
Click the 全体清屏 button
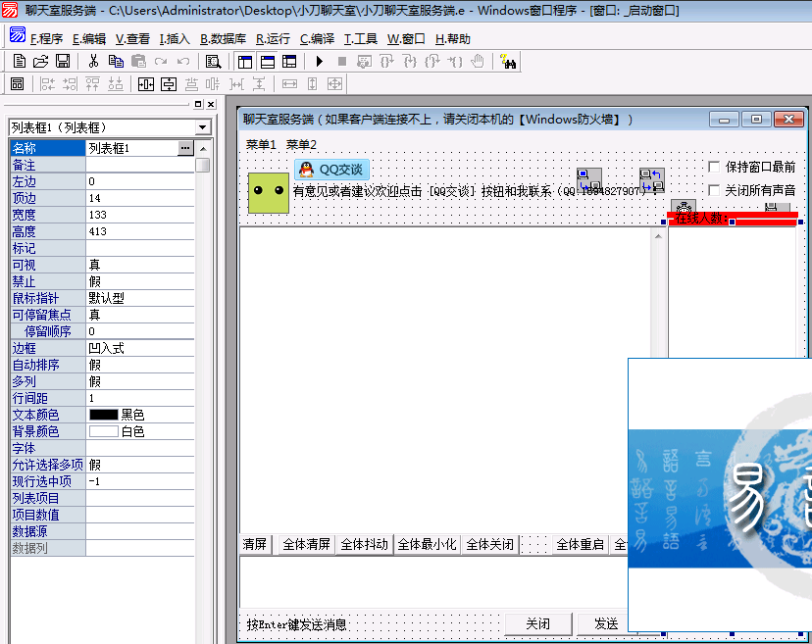pos(307,544)
